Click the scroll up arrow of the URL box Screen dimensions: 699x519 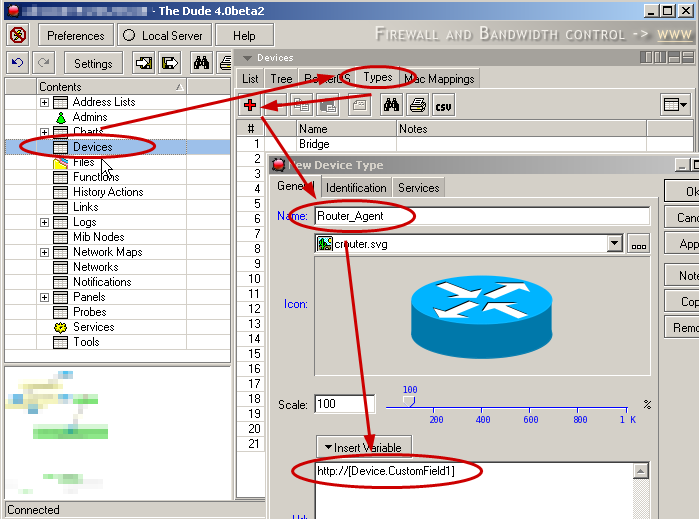pyautogui.click(x=641, y=471)
